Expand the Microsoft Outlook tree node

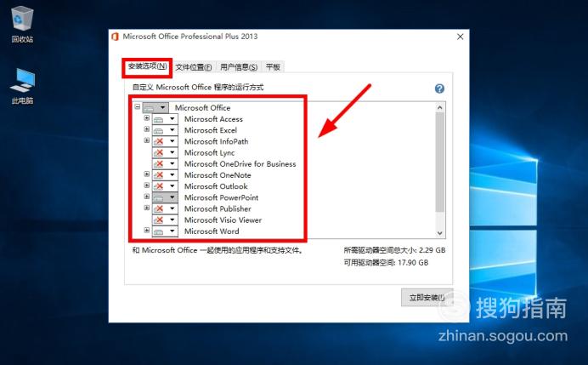pyautogui.click(x=147, y=185)
